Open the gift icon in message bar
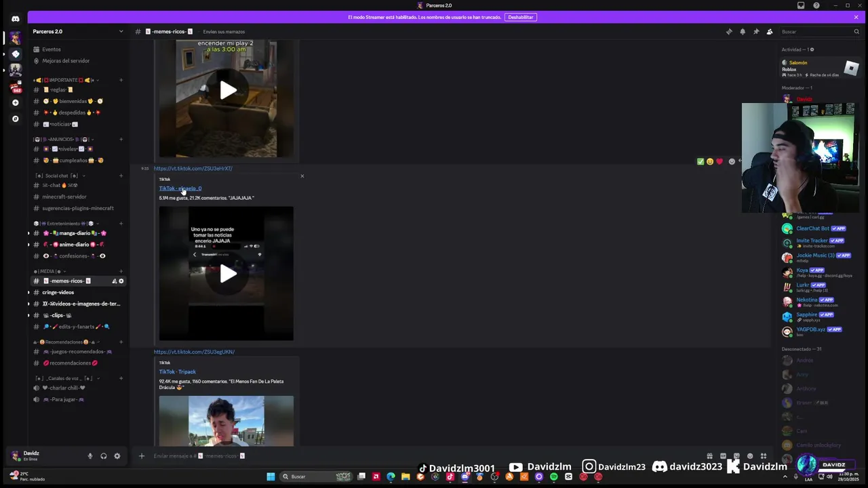 [x=709, y=455]
